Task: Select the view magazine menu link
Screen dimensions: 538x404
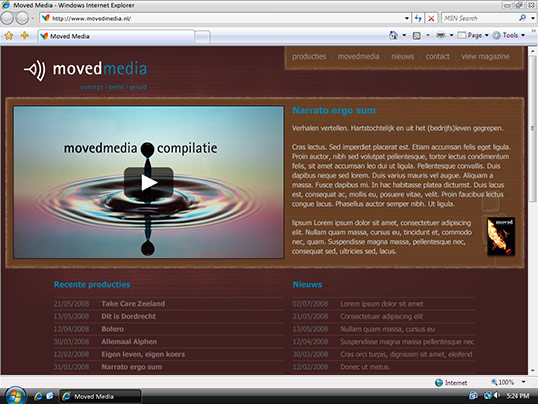Action: point(485,56)
